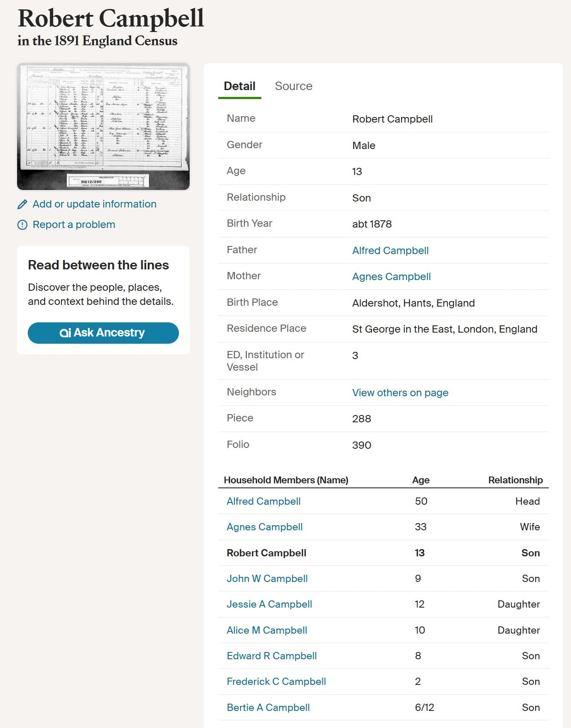Click the ED, Institution or Vessel value 3
Screen dimensions: 571x728
click(355, 356)
